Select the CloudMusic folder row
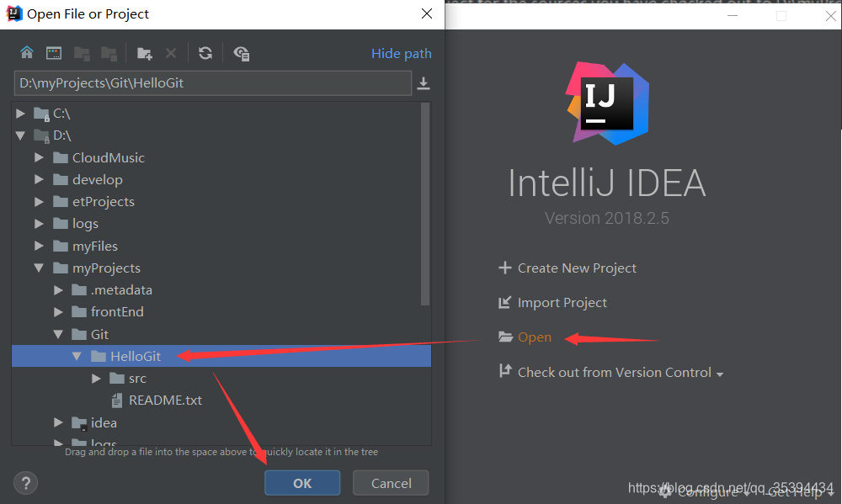The width and height of the screenshot is (842, 504). (221, 157)
